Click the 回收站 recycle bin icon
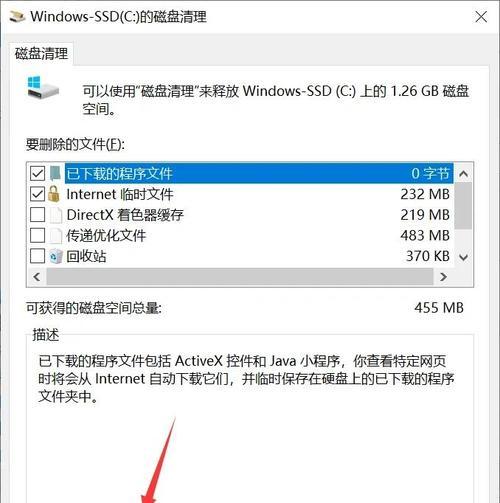 tap(56, 256)
